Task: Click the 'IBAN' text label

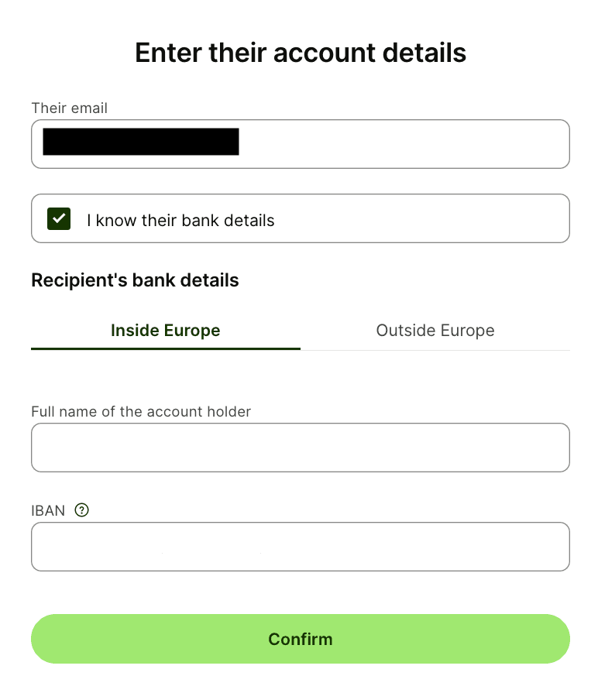Action: click(x=48, y=510)
